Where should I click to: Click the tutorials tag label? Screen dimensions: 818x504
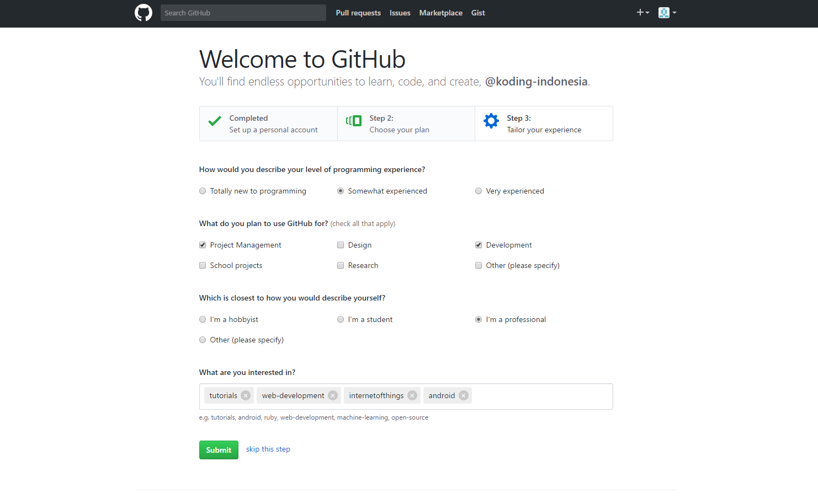223,395
